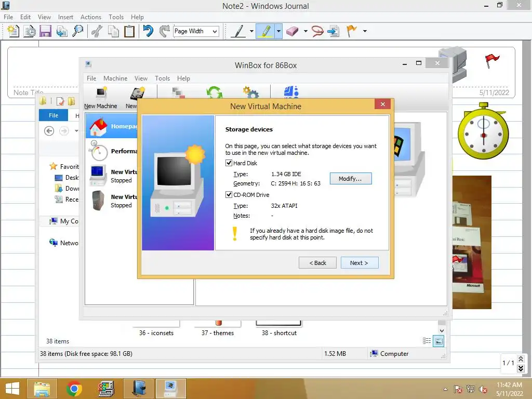Image resolution: width=532 pixels, height=399 pixels.
Task: Close the New Virtual Machine dialog
Action: (383, 104)
